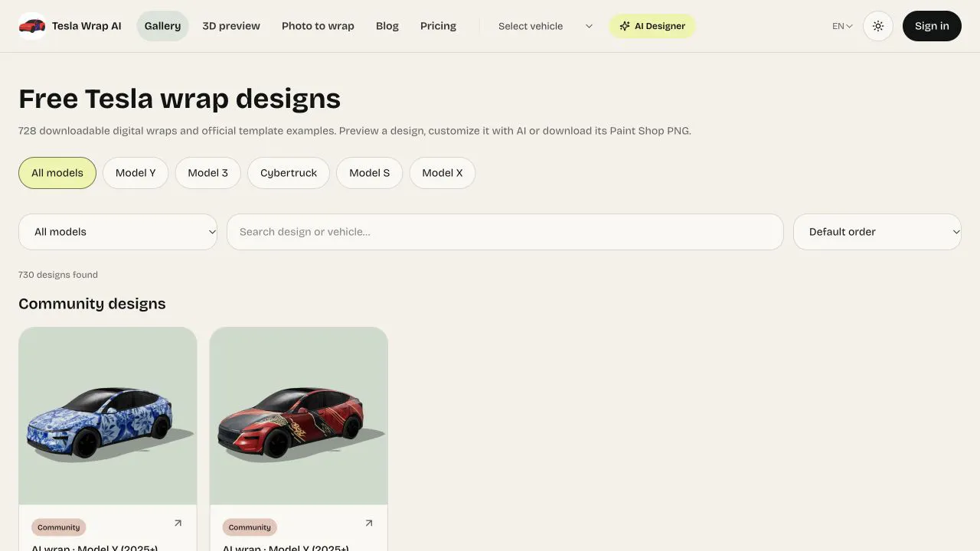Filter designs by Model S
Screen dimensions: 980x551
370,173
